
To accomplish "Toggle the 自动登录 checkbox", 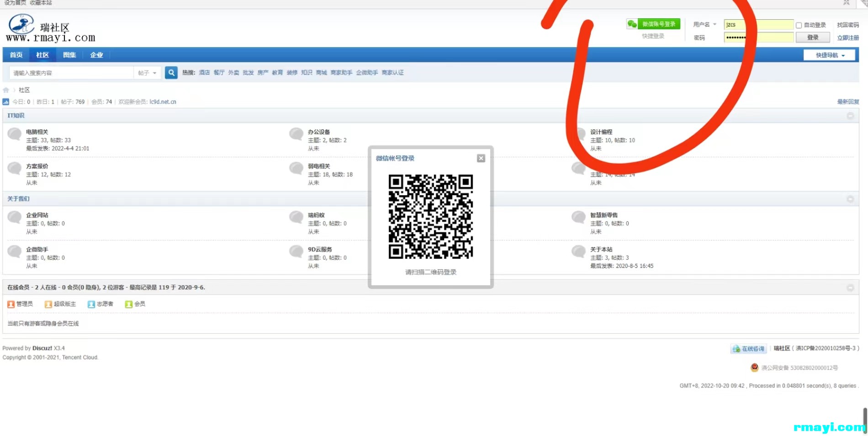I will pyautogui.click(x=799, y=26).
